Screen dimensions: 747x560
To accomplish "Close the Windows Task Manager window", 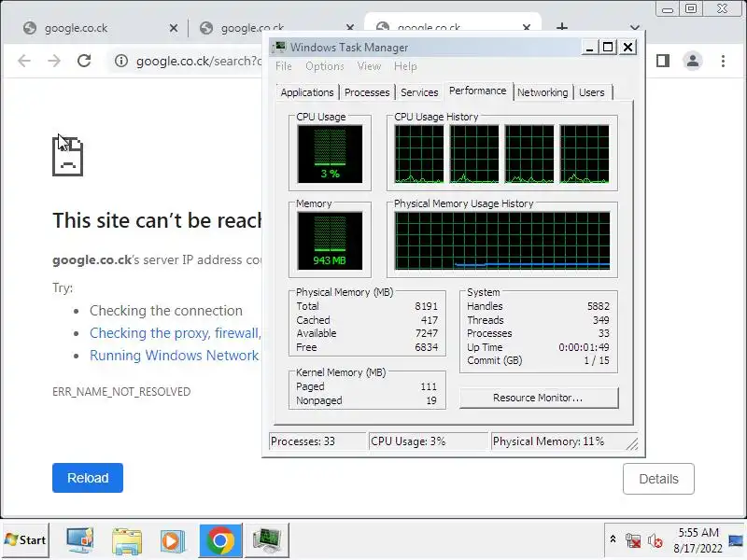I will point(627,48).
